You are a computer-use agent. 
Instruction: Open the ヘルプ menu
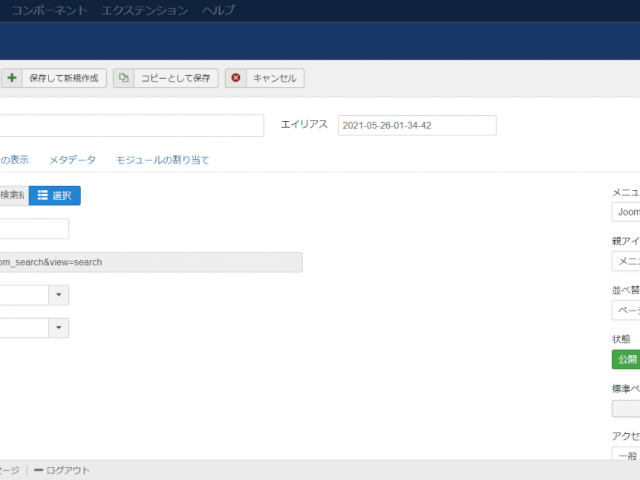218,10
